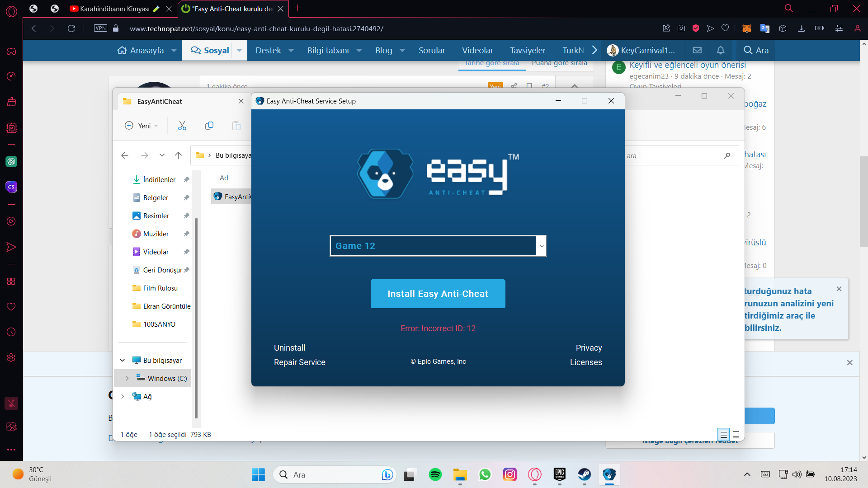Image resolution: width=868 pixels, height=488 pixels.
Task: Open Epic Games Launcher from the taskbar
Action: point(559,474)
